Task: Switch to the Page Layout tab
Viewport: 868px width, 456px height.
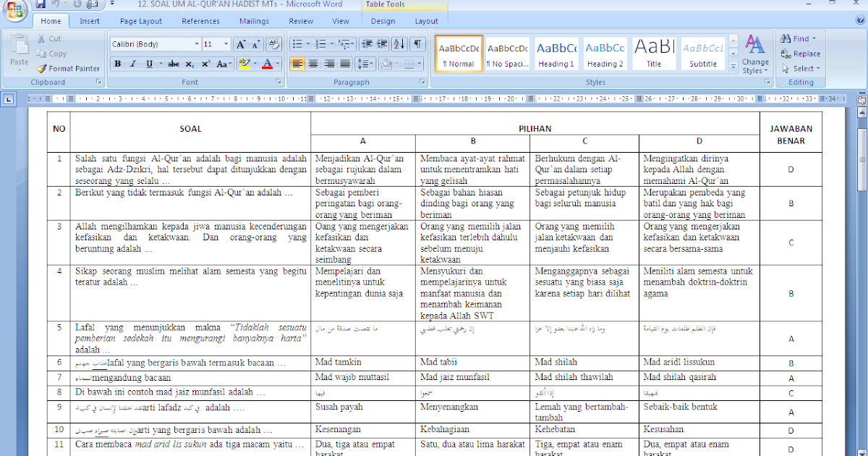Action: tap(141, 22)
